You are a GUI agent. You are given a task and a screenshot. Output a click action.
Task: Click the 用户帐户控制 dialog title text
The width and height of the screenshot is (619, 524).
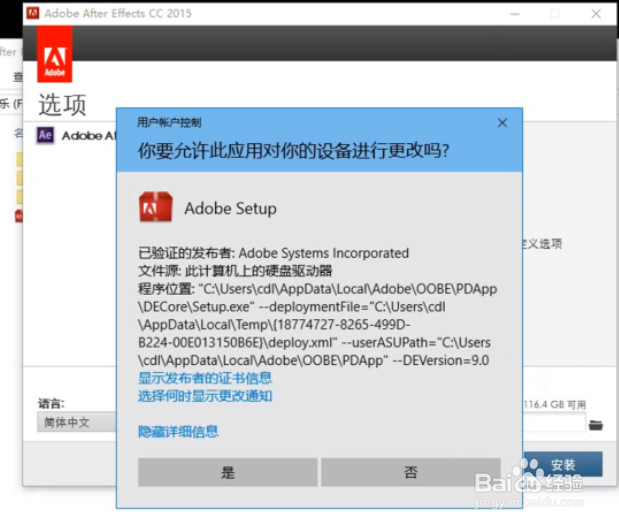[169, 122]
